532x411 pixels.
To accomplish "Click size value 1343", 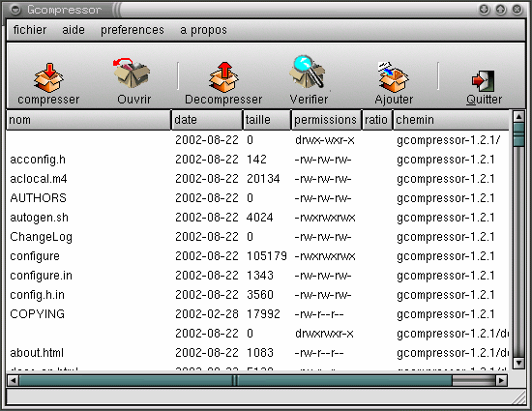I will [259, 276].
